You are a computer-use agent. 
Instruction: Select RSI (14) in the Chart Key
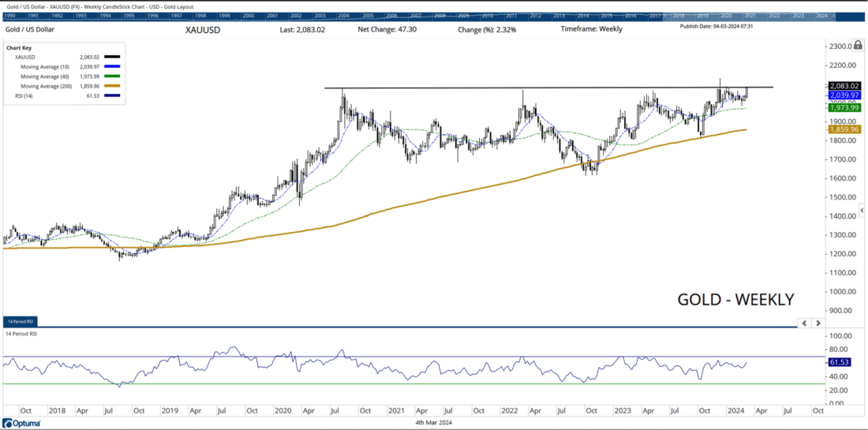[23, 94]
